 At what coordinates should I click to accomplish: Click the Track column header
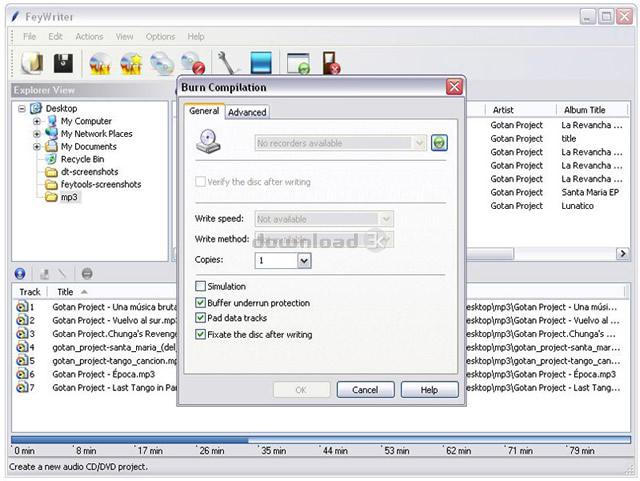[30, 292]
